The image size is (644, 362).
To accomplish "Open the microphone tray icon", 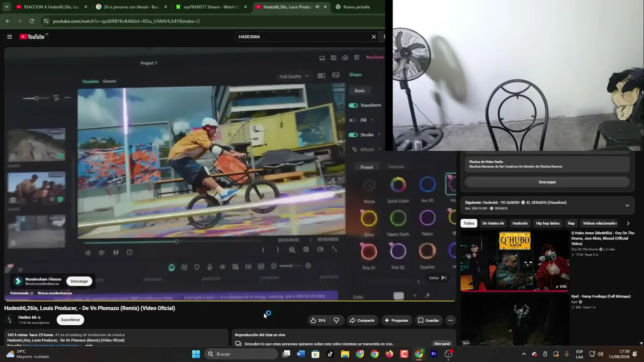I will point(567,354).
